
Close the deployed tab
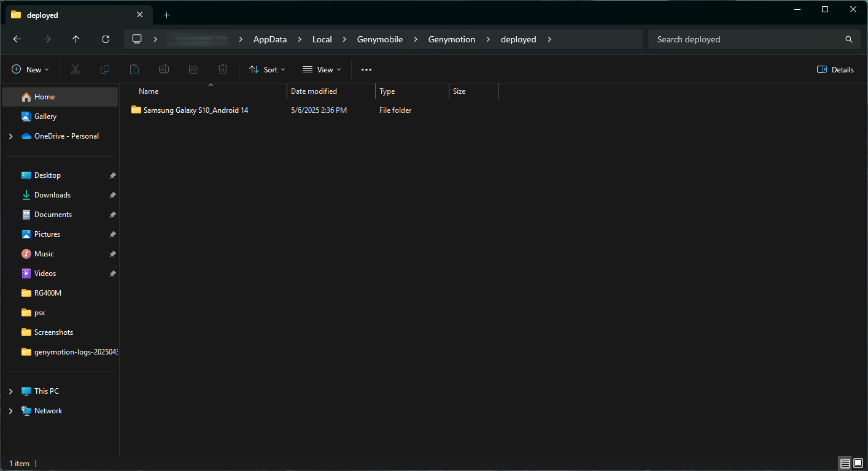point(140,15)
